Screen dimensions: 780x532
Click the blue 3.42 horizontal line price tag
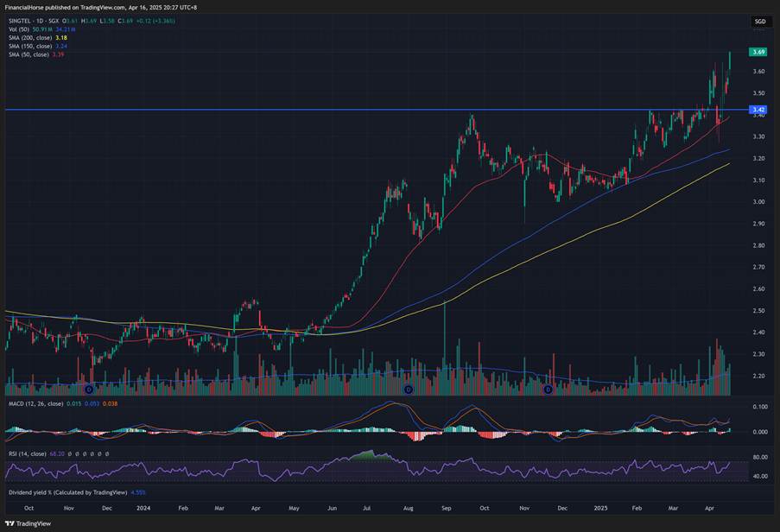(758, 110)
